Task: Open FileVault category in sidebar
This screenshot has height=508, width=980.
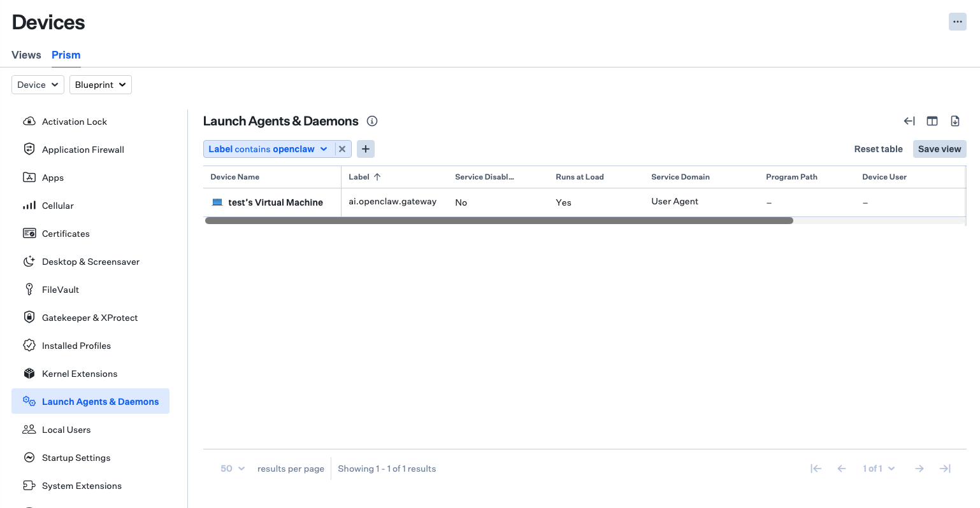Action: pyautogui.click(x=61, y=290)
